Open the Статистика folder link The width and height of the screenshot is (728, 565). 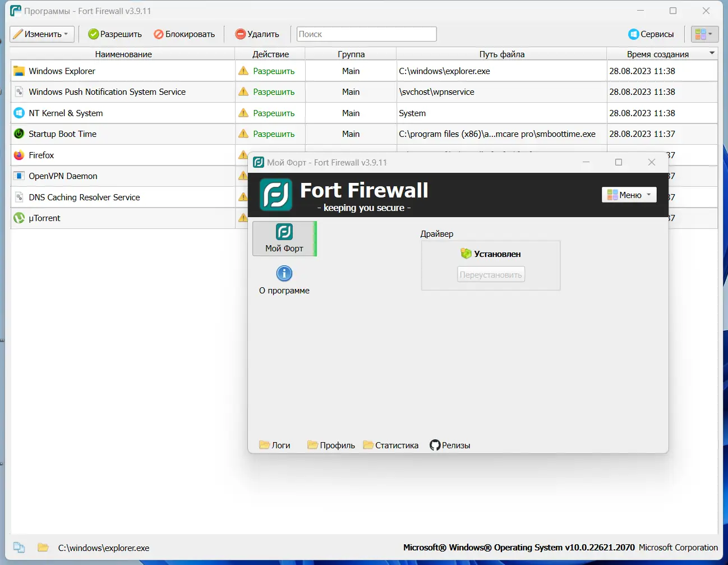click(x=390, y=445)
